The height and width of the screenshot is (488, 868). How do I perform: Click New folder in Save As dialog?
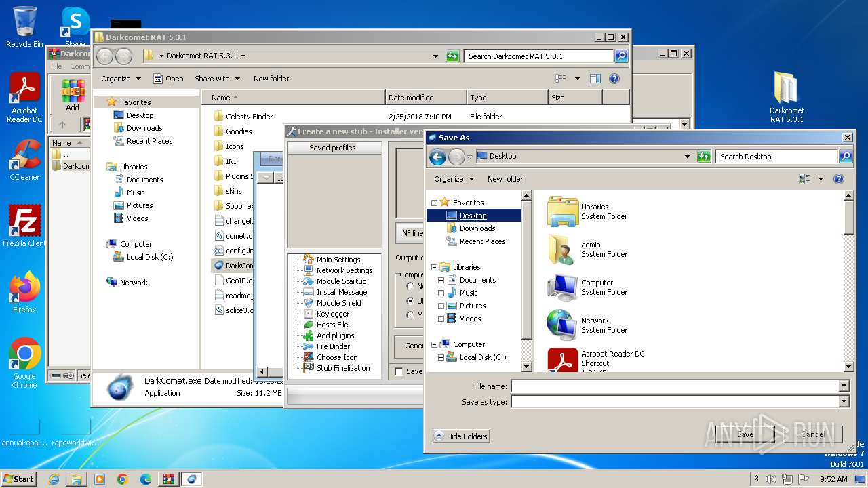pyautogui.click(x=505, y=179)
